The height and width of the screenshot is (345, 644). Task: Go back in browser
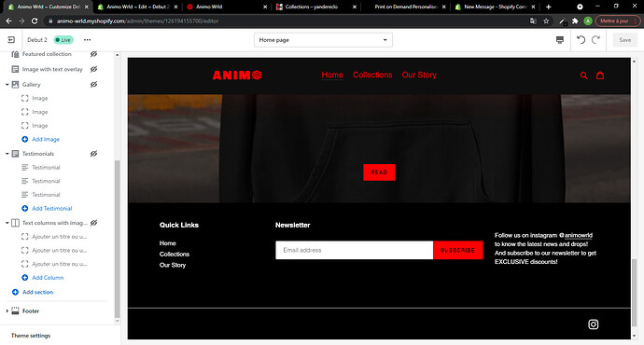tap(8, 21)
